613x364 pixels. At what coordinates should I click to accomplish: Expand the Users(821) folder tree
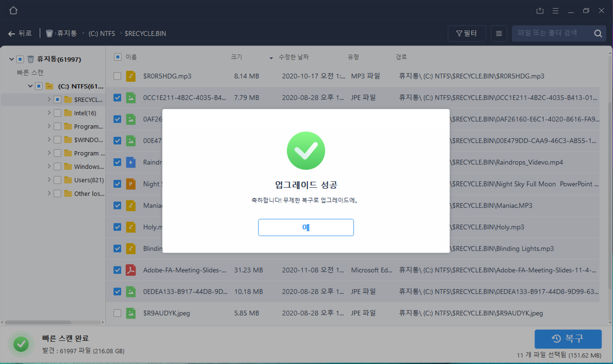point(49,180)
